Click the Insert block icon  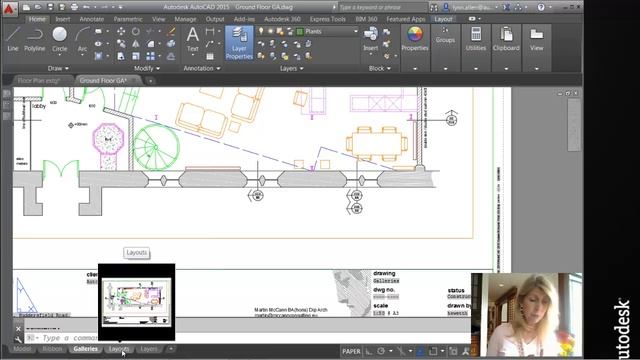[371, 39]
